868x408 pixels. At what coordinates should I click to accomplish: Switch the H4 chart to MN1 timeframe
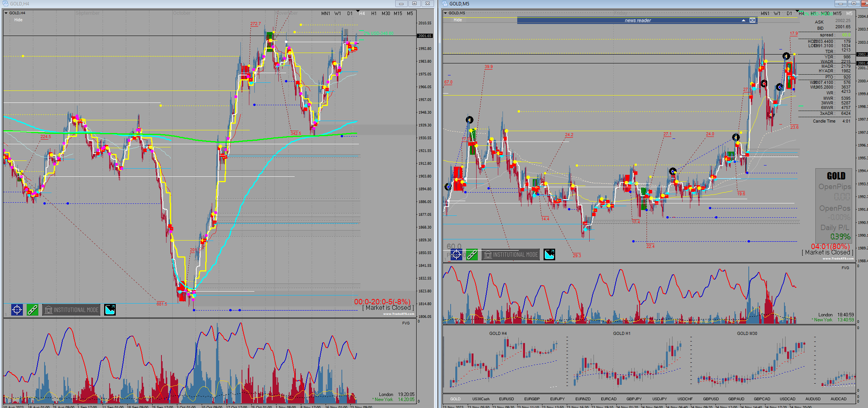pos(326,14)
